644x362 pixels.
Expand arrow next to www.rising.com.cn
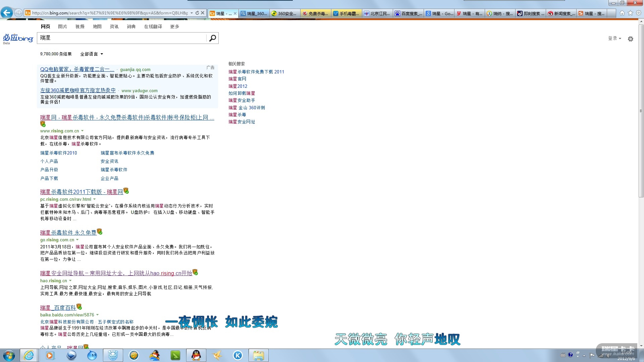coord(82,131)
